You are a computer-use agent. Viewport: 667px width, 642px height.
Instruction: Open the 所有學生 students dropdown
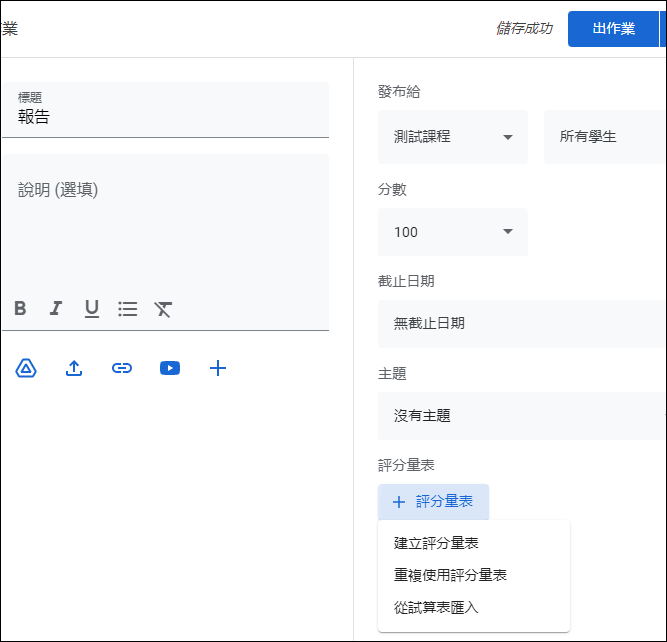[605, 137]
